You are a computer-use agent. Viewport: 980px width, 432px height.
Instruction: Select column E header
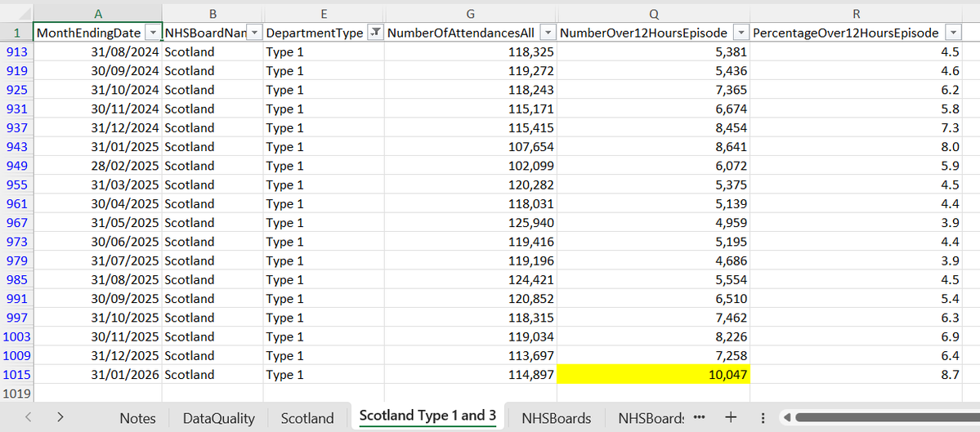click(x=324, y=13)
